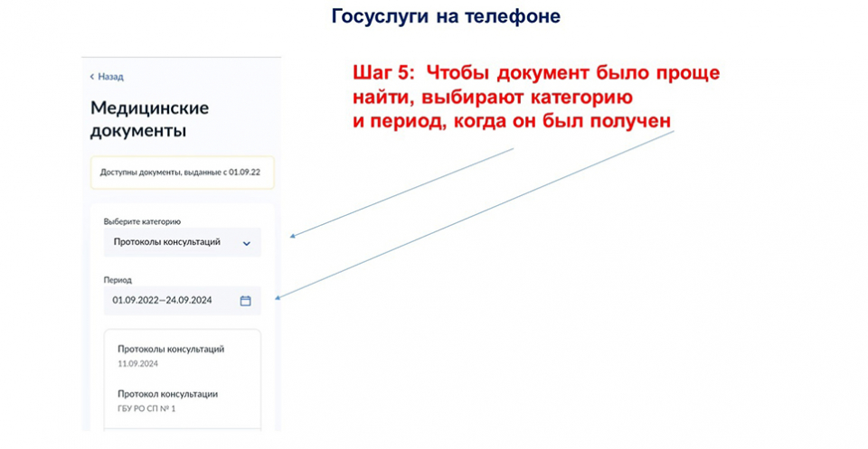Open the calendar icon in Период field
Viewport: 868px width, 449px height.
tap(245, 301)
